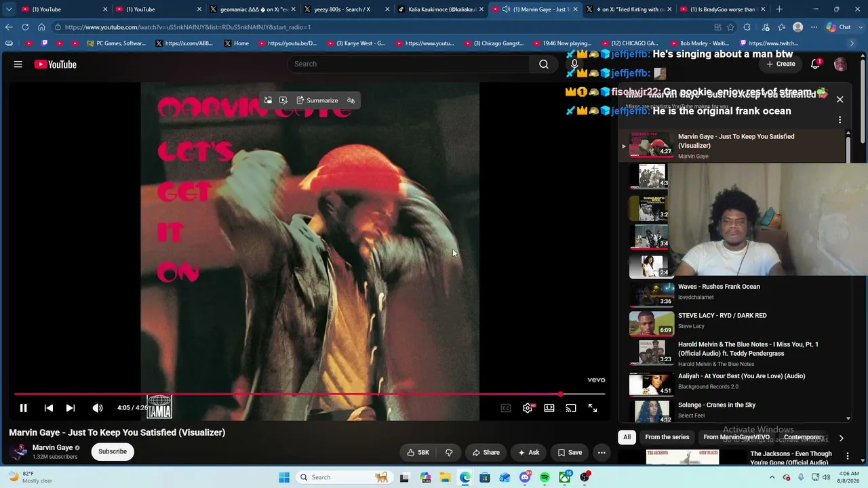Save the video to a playlist
Image resolution: width=868 pixels, height=488 pixels.
point(570,453)
